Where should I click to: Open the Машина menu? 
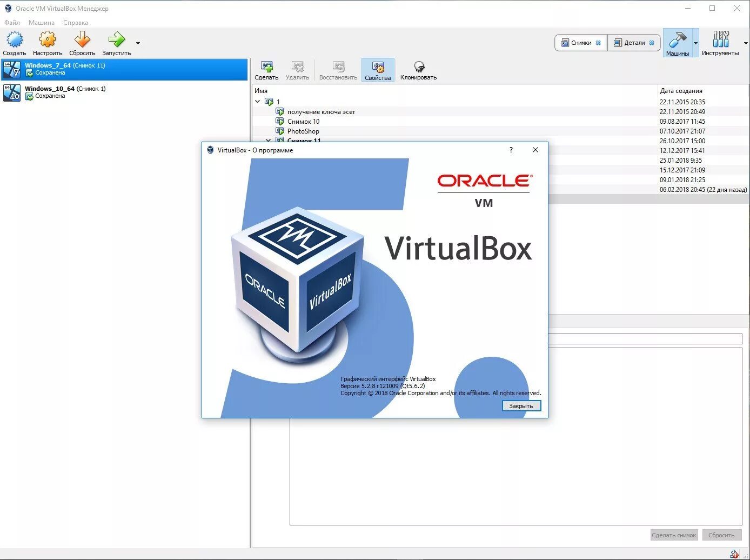click(42, 23)
